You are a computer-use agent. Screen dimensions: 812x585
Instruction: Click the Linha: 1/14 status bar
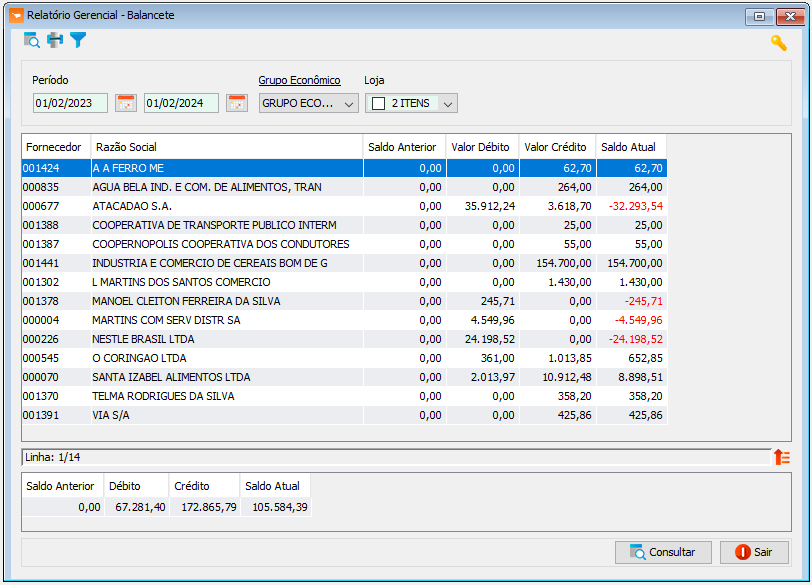click(x=396, y=458)
